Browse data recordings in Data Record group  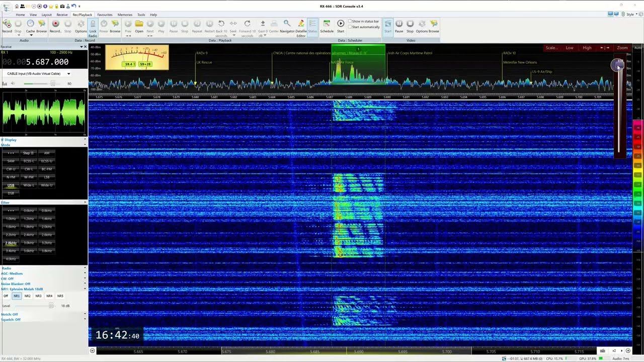[115, 26]
